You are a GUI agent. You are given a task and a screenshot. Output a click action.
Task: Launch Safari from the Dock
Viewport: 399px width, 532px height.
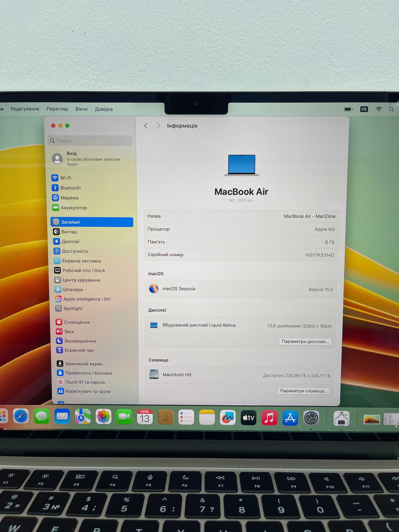21,416
